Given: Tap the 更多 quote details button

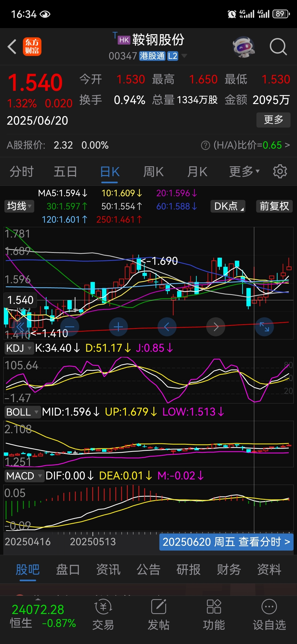Looking at the screenshot, I should (x=273, y=120).
